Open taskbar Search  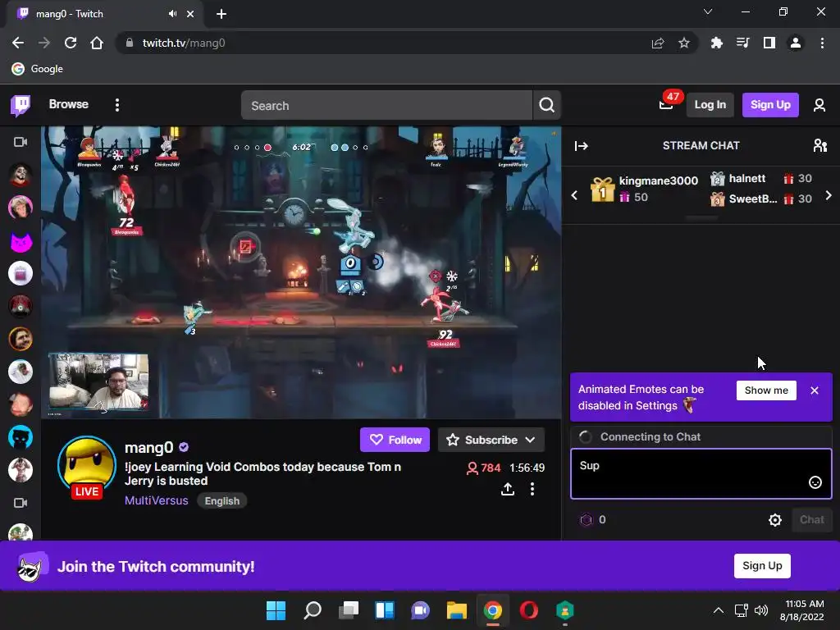313,610
